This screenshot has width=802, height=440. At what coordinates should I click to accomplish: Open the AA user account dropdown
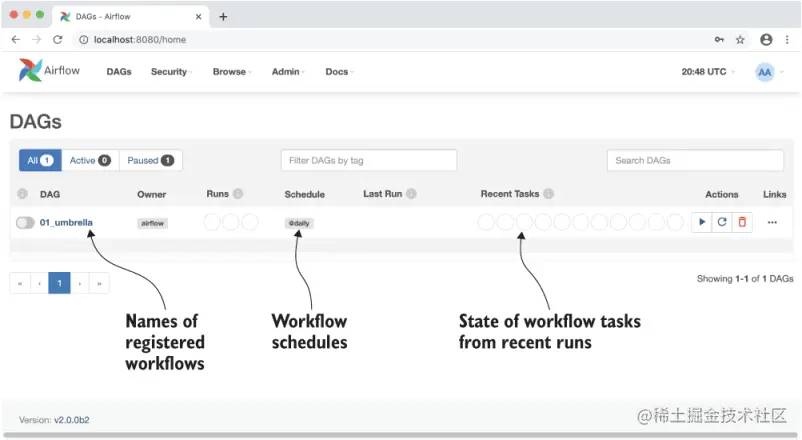769,72
